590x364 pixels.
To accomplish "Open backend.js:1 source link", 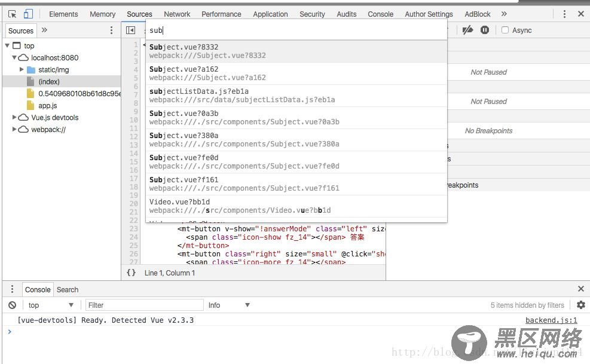I will tap(551, 320).
